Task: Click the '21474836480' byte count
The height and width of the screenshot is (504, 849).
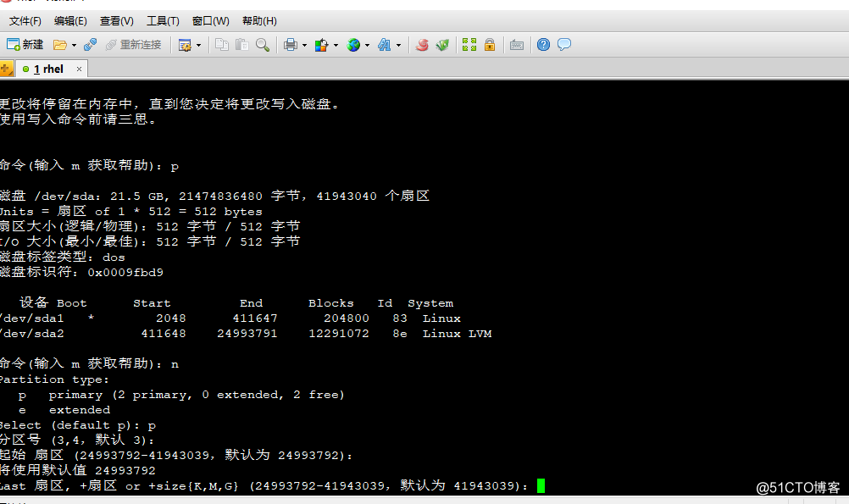Action: coord(220,196)
